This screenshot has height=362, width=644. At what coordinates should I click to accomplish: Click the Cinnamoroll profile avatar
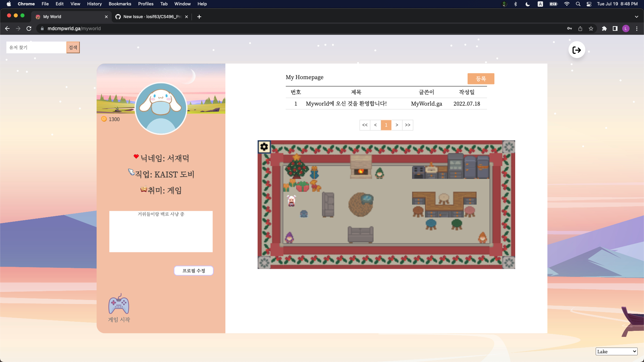click(161, 109)
